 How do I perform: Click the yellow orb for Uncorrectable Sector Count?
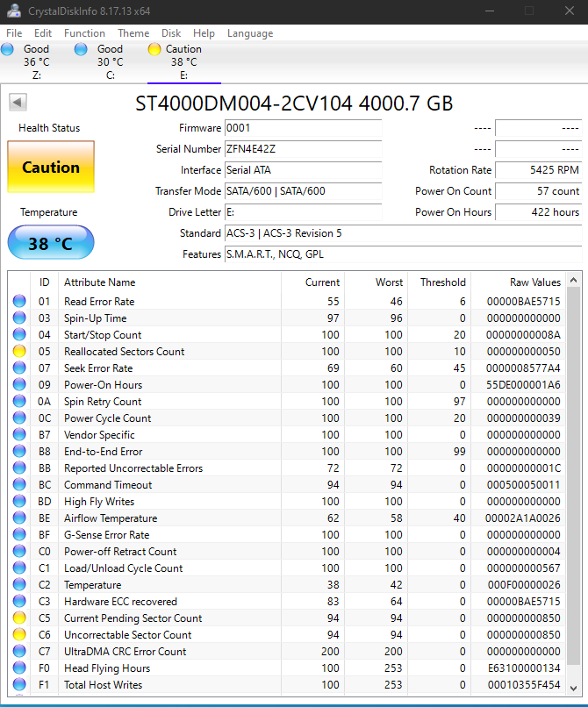[x=19, y=635]
